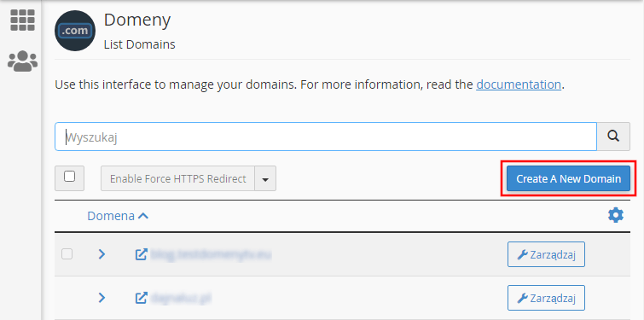Open the blurred blog subdomain name link
Screen dimensions: 644x320
click(x=211, y=254)
